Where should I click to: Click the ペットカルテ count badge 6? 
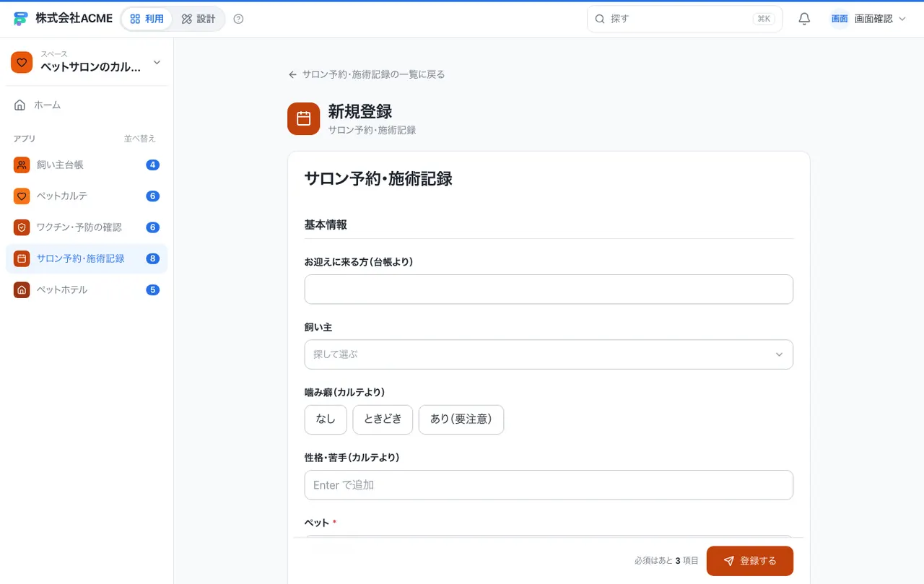click(152, 196)
